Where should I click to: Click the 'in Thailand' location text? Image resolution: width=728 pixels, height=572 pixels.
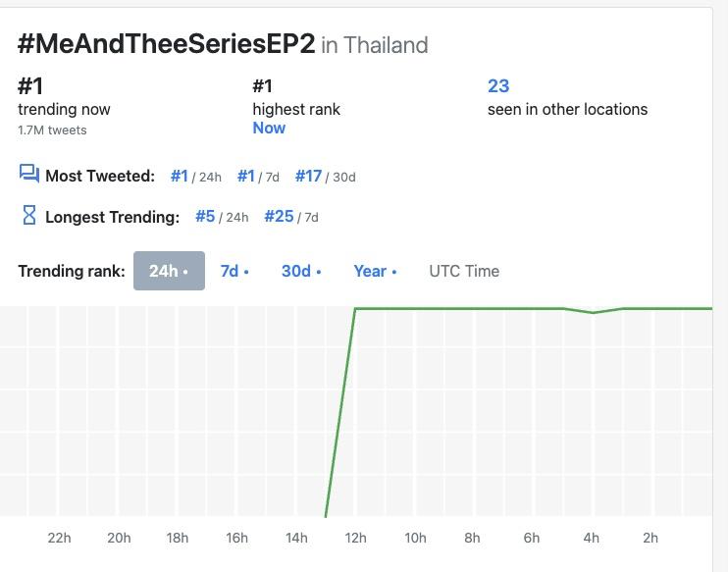point(375,45)
